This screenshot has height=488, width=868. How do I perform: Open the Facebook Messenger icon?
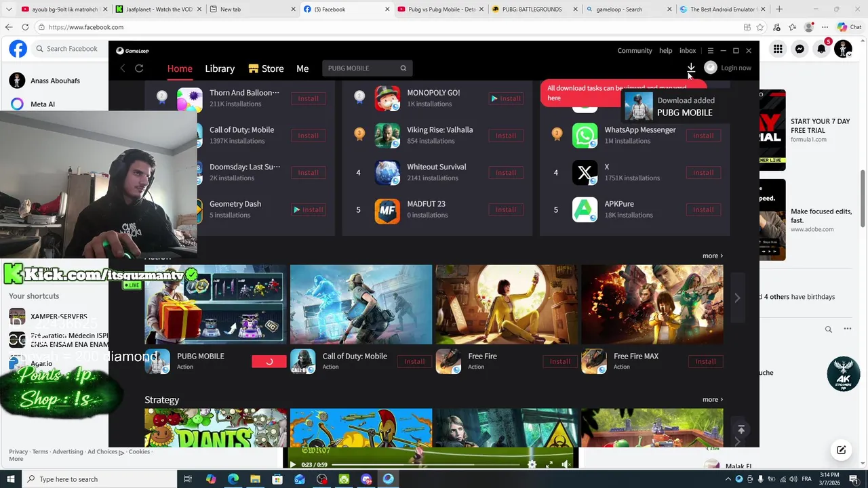click(x=800, y=49)
